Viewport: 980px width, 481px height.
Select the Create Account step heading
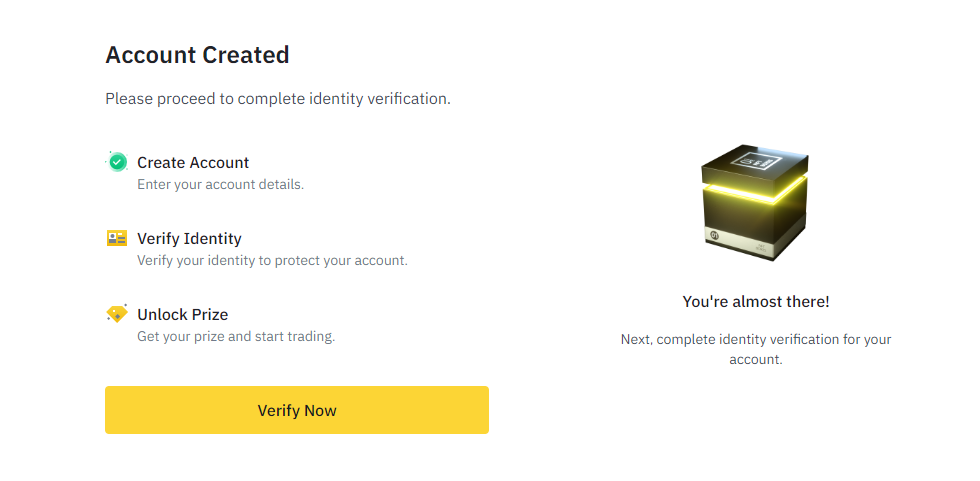click(193, 162)
